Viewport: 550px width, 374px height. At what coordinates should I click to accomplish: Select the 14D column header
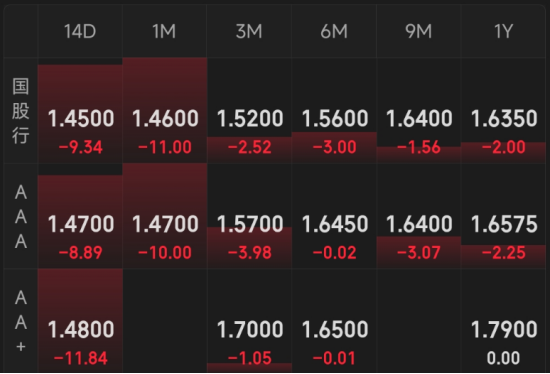(x=80, y=31)
